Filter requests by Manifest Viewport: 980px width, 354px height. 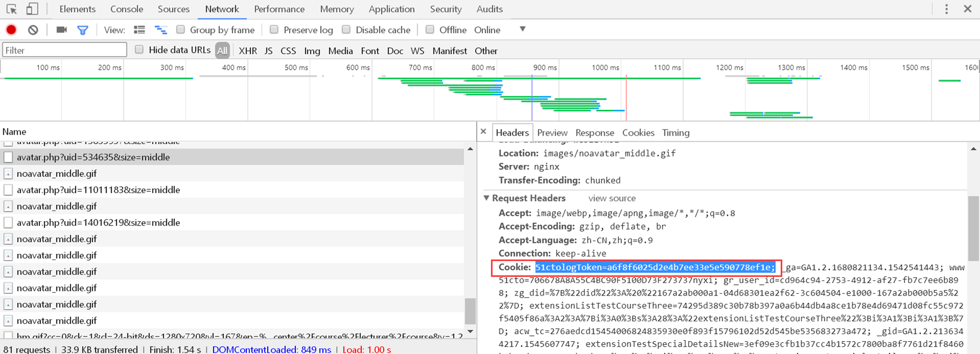(x=450, y=51)
